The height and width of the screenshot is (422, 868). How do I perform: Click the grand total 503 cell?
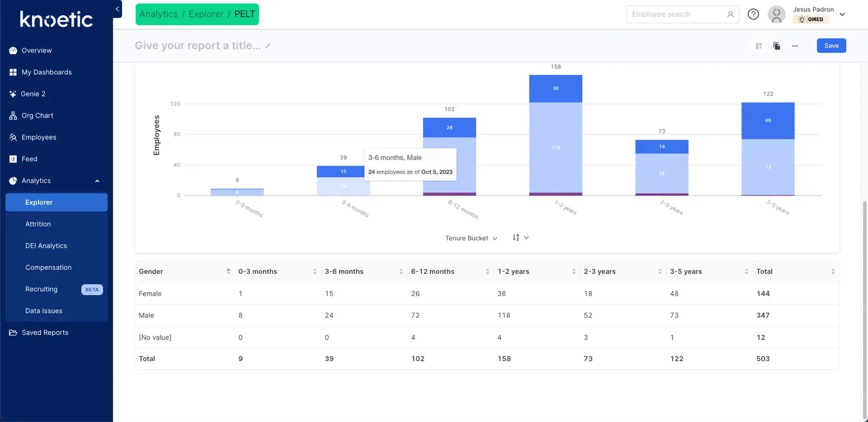763,359
